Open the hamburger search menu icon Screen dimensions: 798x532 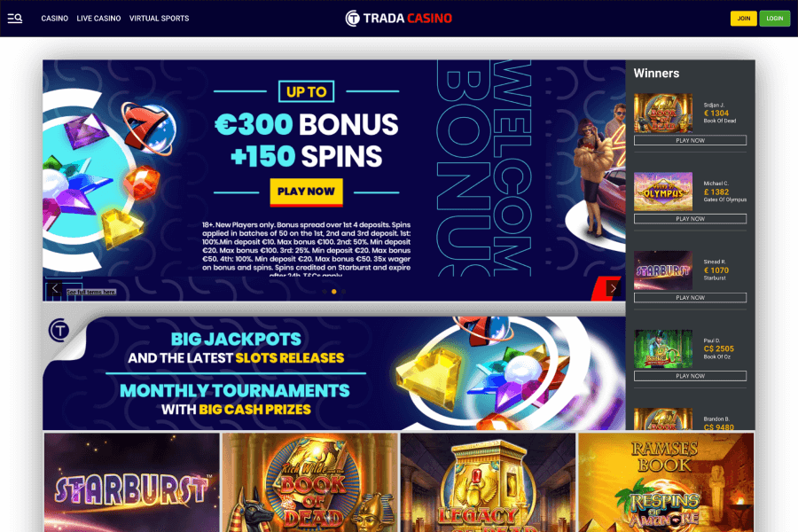click(x=15, y=19)
